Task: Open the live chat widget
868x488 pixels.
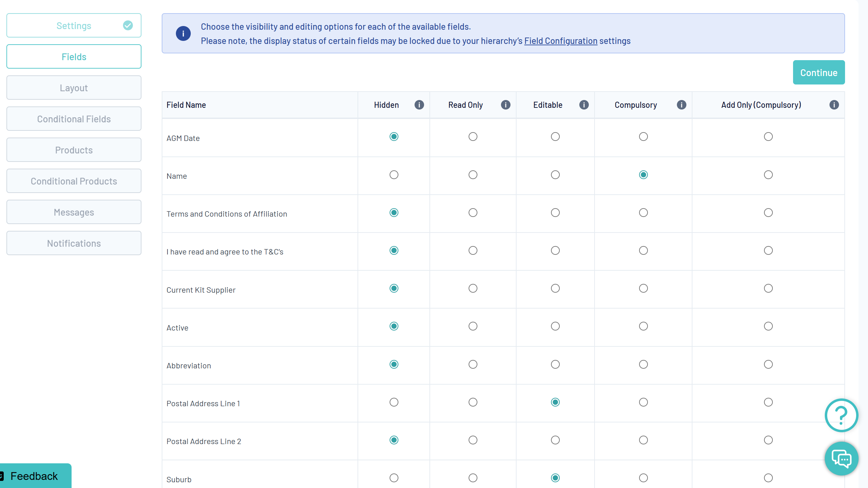Action: pos(841,459)
